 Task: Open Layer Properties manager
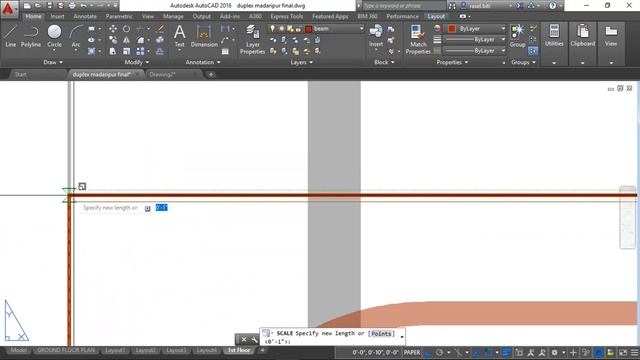tap(252, 40)
